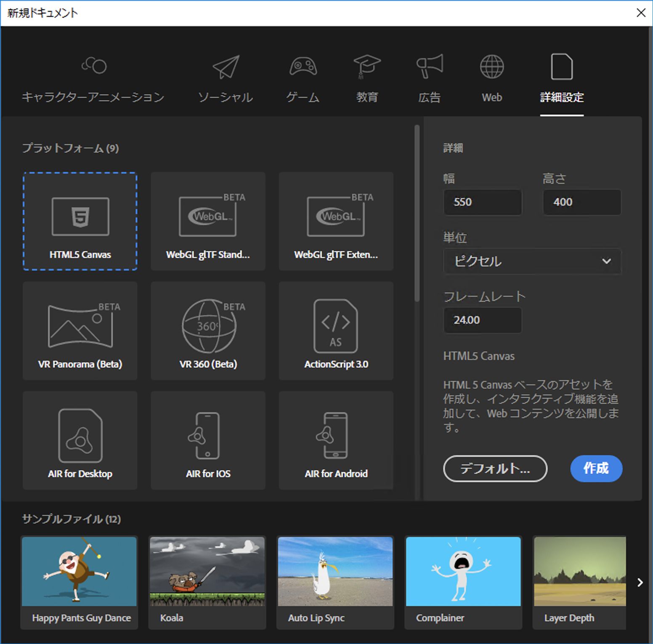Open the Happy Pants Guy Dance sample
The width and height of the screenshot is (653, 644).
80,583
